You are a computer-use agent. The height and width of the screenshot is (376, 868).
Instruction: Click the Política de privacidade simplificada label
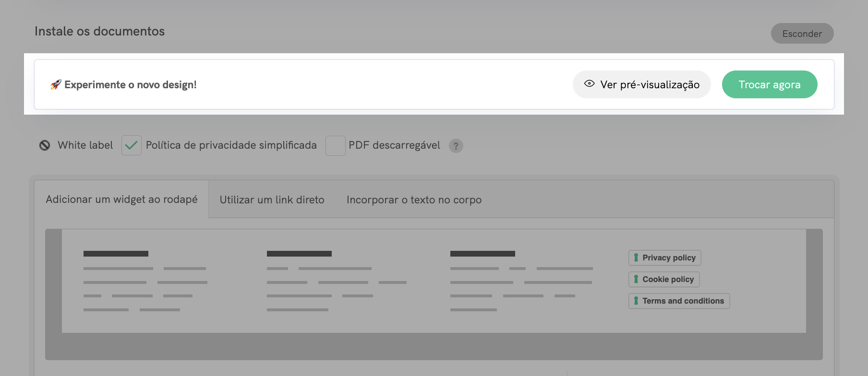[231, 145]
